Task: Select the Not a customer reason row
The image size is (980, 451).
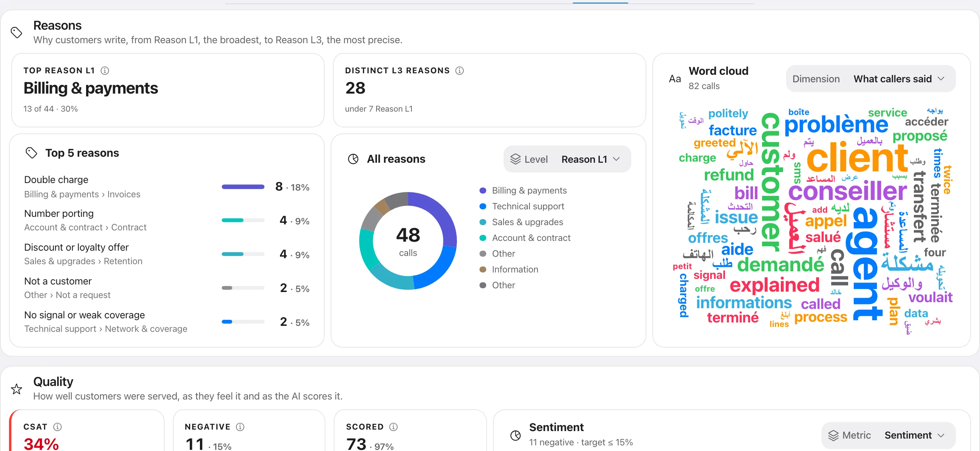Action: pyautogui.click(x=166, y=288)
